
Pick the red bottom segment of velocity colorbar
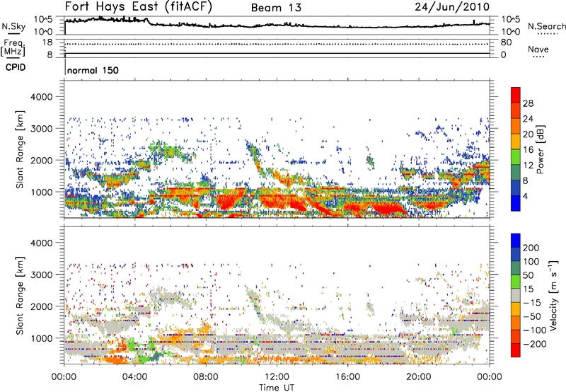[516, 350]
